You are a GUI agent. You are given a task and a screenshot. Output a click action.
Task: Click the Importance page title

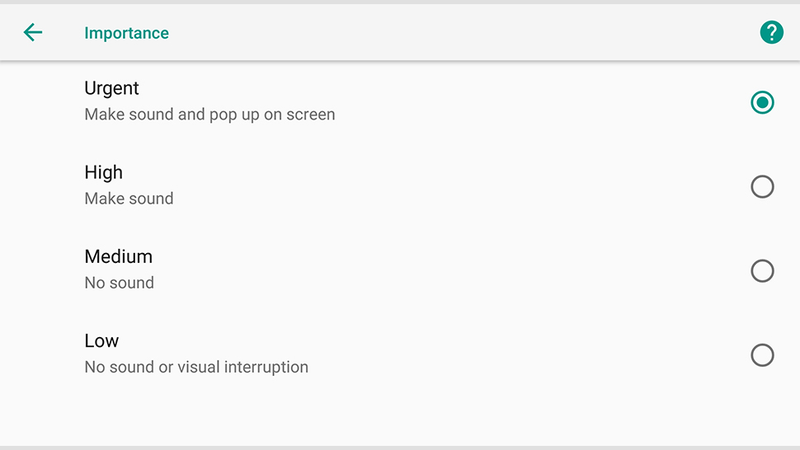click(x=127, y=33)
